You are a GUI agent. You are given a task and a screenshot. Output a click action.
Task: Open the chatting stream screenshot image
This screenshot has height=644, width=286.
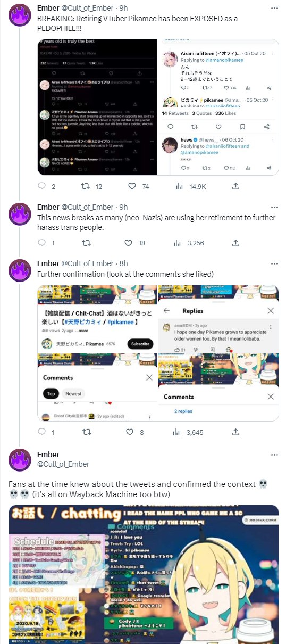144,574
